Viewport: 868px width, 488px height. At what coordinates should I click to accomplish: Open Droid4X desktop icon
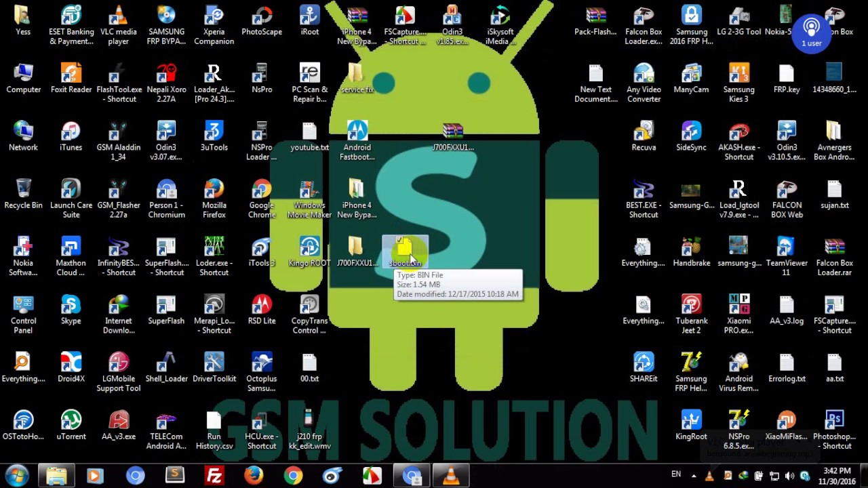71,367
